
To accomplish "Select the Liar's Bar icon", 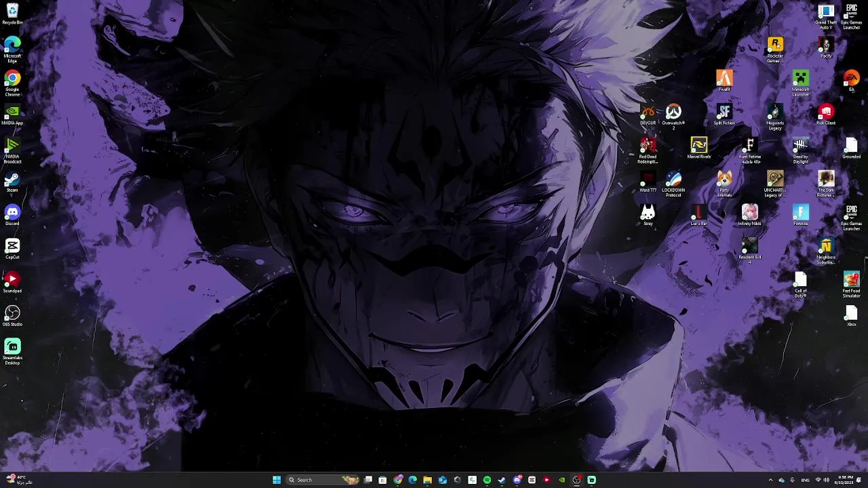I will click(699, 216).
